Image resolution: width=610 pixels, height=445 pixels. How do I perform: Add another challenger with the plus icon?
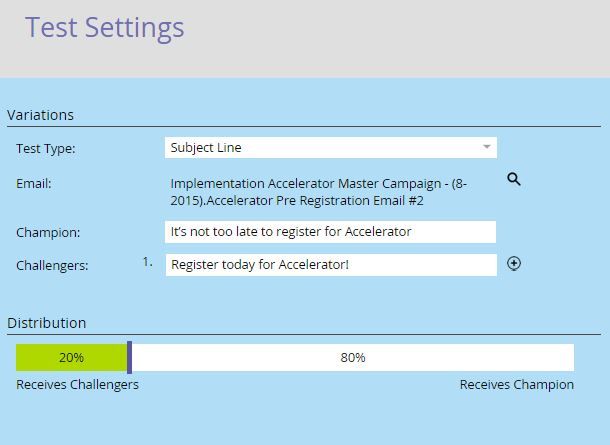point(514,264)
